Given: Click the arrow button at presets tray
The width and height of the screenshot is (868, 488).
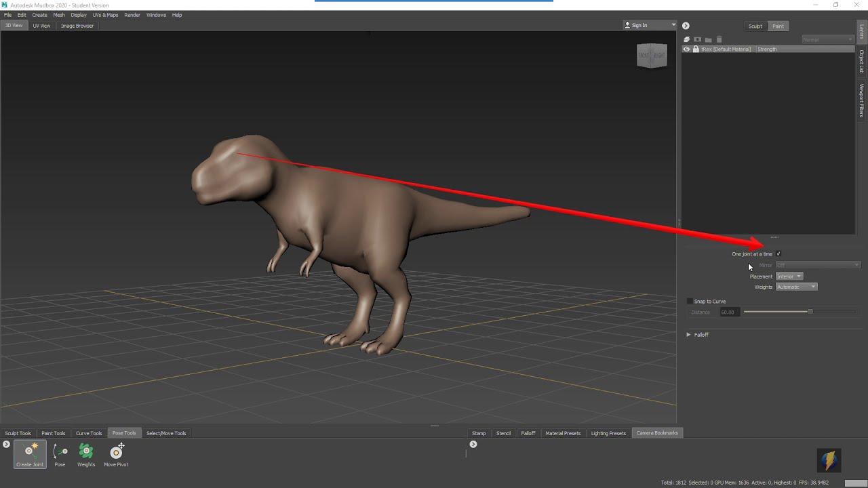Looking at the screenshot, I should click(x=473, y=445).
